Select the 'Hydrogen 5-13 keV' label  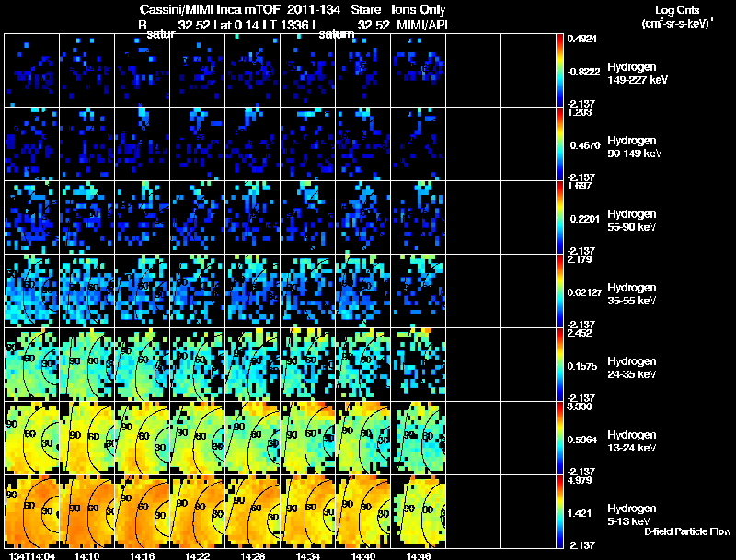click(x=632, y=515)
